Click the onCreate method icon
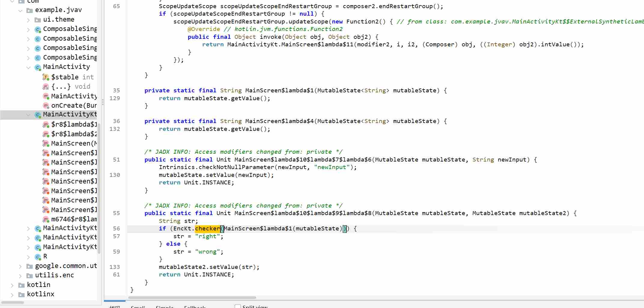The height and width of the screenshot is (308, 644). click(46, 106)
